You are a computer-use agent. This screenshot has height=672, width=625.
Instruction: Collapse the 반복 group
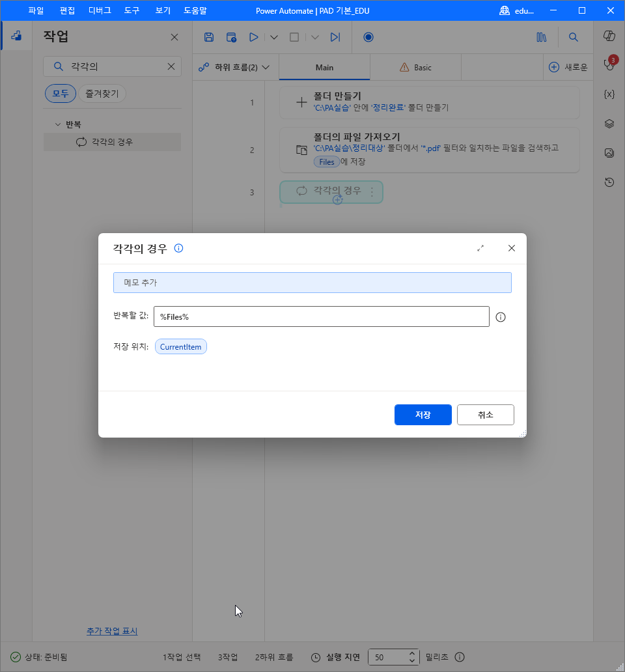tap(58, 124)
